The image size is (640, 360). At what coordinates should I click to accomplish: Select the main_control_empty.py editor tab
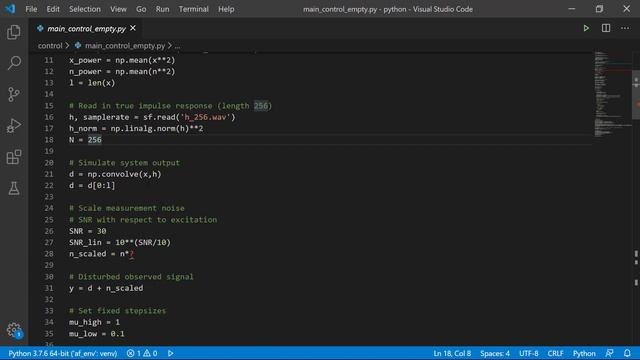86,29
